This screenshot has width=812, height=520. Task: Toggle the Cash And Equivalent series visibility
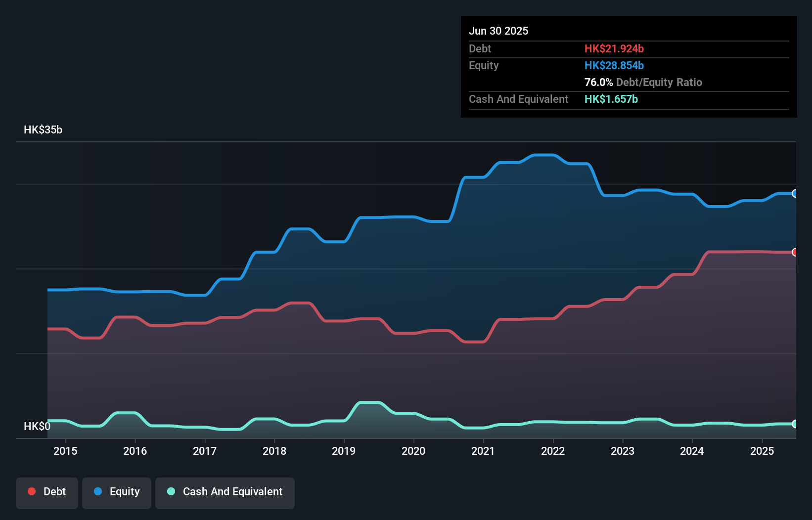point(225,491)
